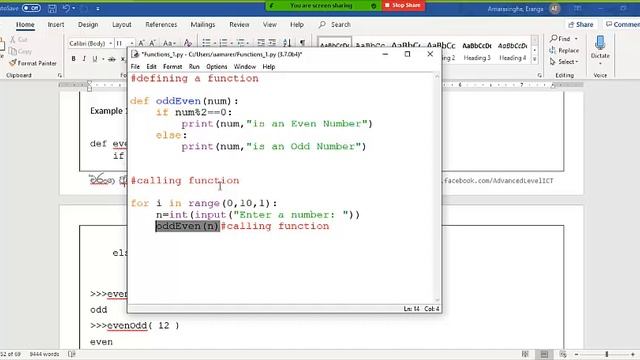Open the Mailings ribbon tab
640x360 pixels.
point(203,24)
